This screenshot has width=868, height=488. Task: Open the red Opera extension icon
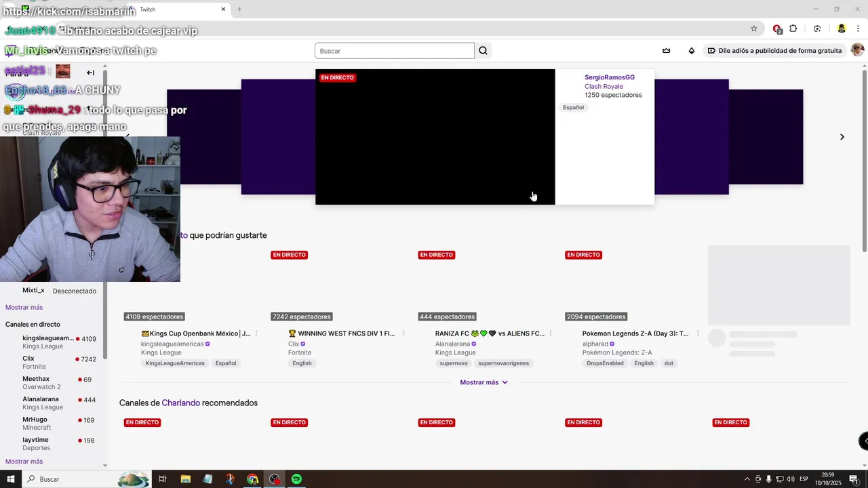[x=777, y=28]
